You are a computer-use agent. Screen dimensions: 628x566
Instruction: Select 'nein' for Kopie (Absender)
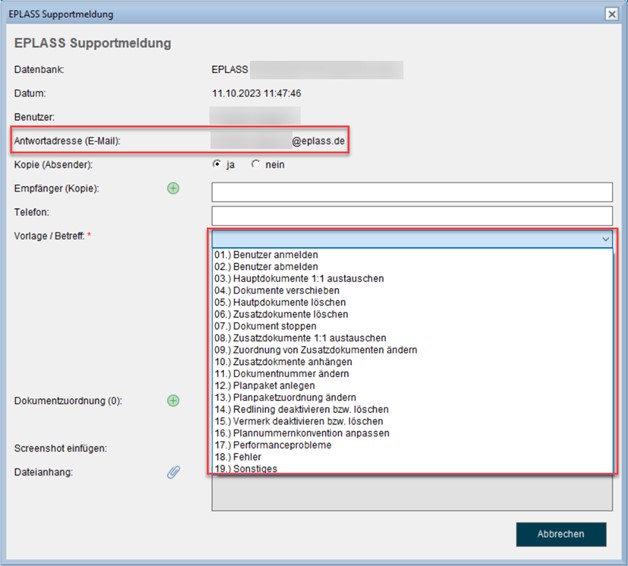(256, 164)
